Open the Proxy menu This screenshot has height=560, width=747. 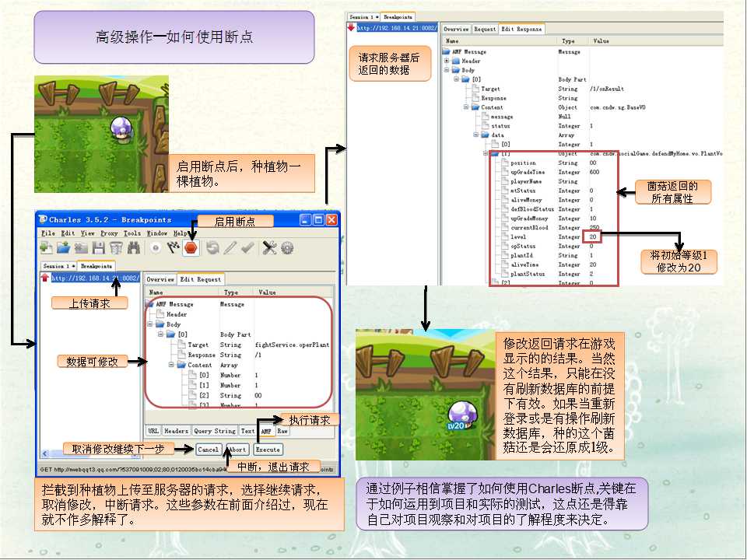109,233
